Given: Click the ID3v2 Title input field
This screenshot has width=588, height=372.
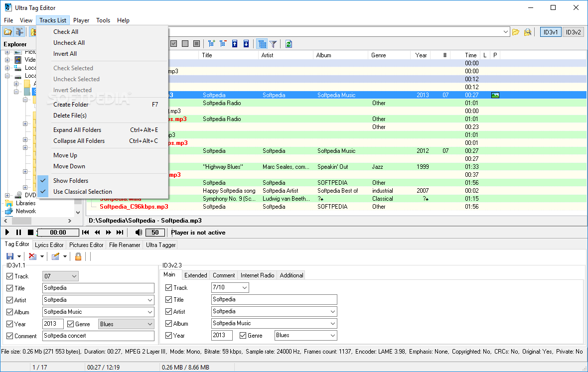Looking at the screenshot, I should point(274,300).
